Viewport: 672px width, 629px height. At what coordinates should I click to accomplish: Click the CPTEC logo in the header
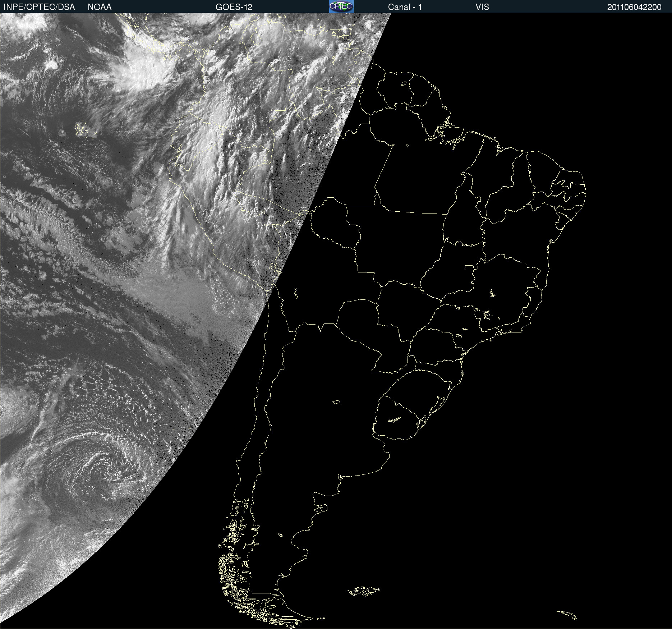341,6
